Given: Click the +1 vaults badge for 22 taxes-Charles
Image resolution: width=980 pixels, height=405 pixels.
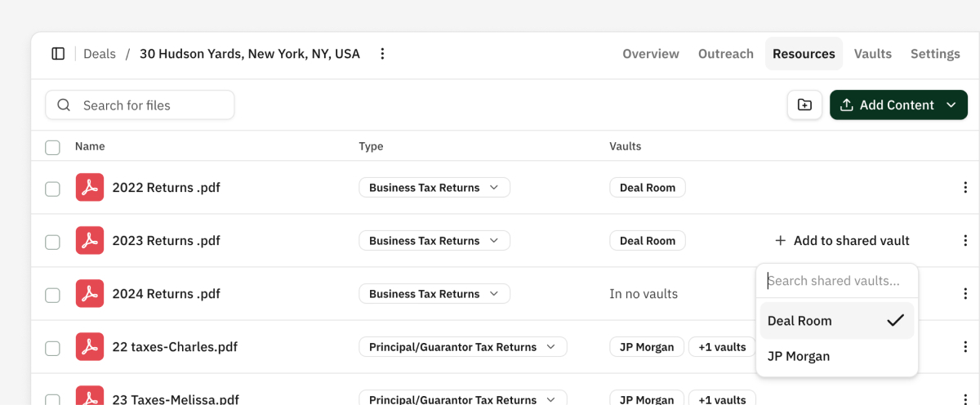Looking at the screenshot, I should [722, 347].
